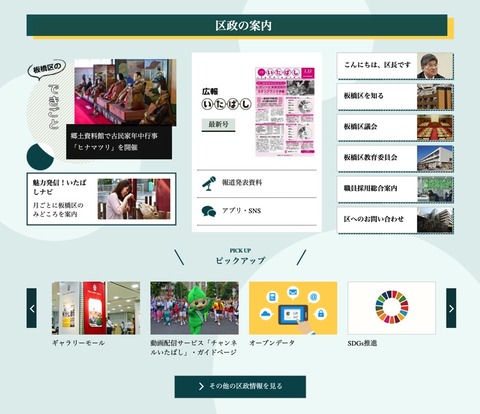Open the 魅力発信！いたばしナビ banner
The image size is (480, 414).
point(101,199)
